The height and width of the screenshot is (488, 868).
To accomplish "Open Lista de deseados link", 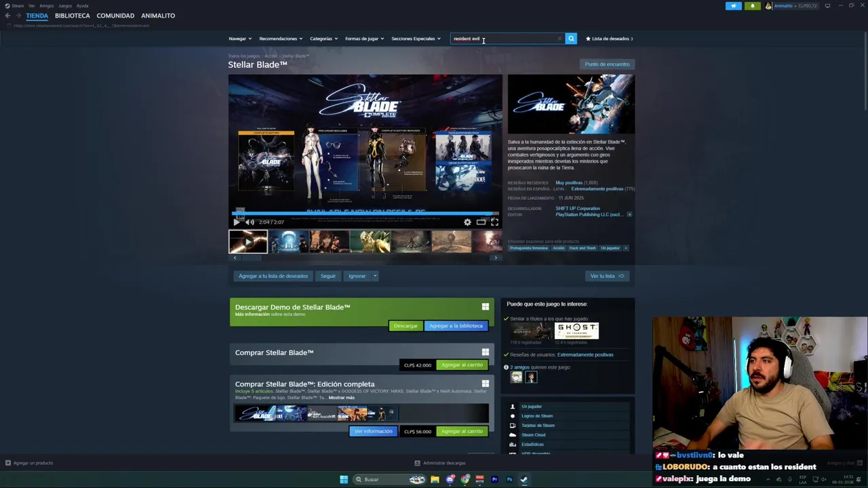I will click(x=609, y=39).
